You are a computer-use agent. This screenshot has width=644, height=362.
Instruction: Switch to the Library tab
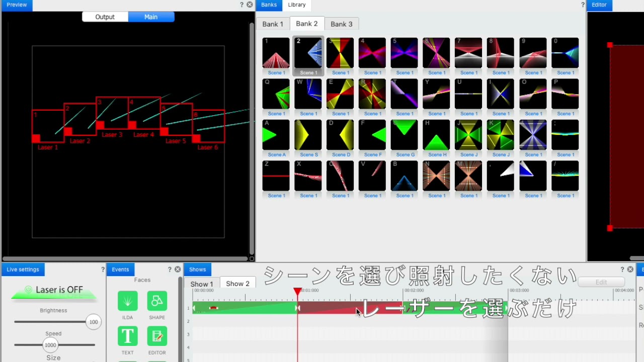(x=296, y=5)
